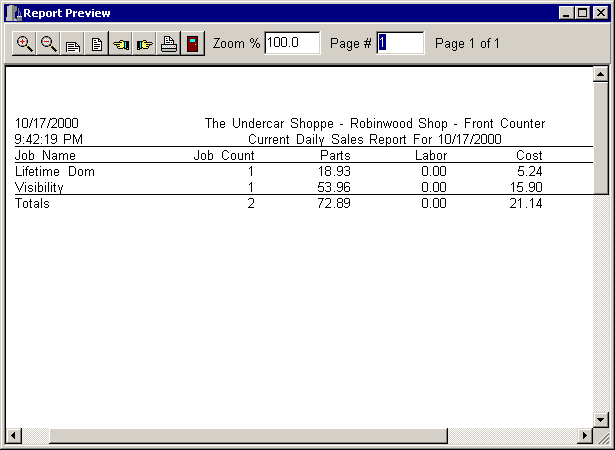Click the horizontal scrollbar thumb
615x450 pixels.
coord(300,436)
